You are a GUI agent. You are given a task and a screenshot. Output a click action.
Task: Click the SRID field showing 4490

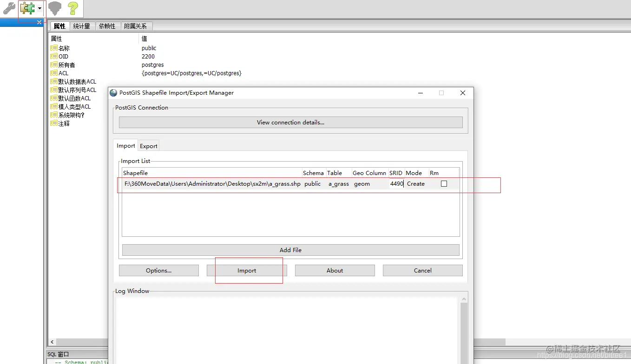click(x=397, y=184)
